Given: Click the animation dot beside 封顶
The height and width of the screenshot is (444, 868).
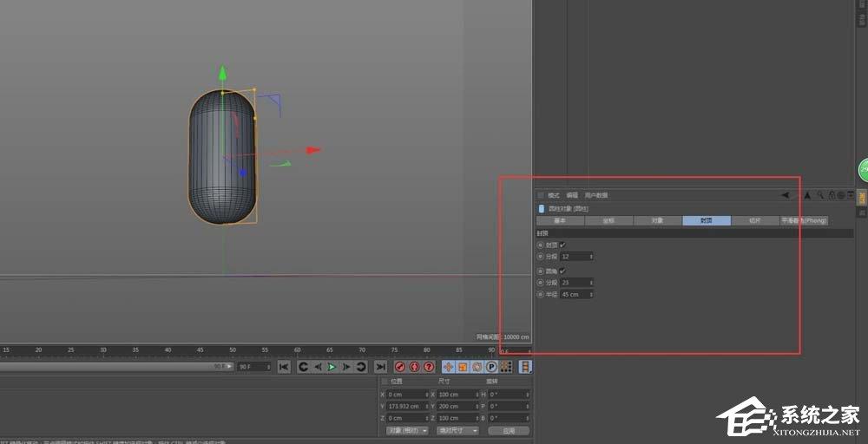Looking at the screenshot, I should [541, 245].
